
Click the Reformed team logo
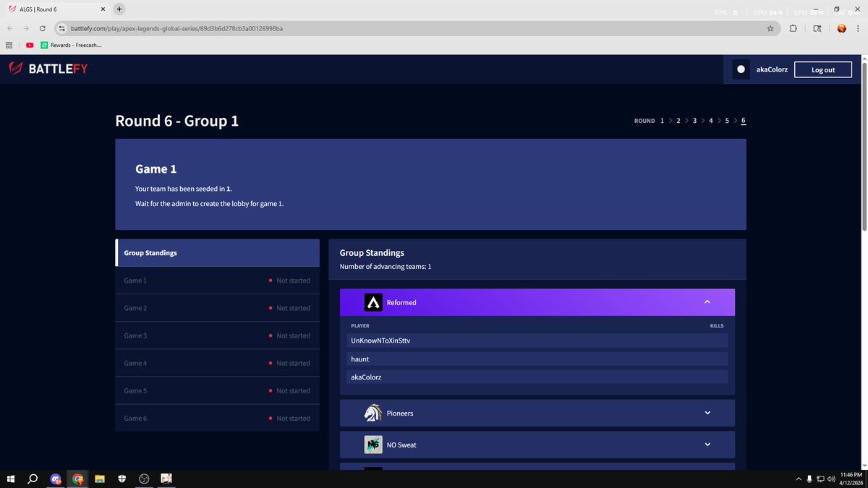pos(373,302)
